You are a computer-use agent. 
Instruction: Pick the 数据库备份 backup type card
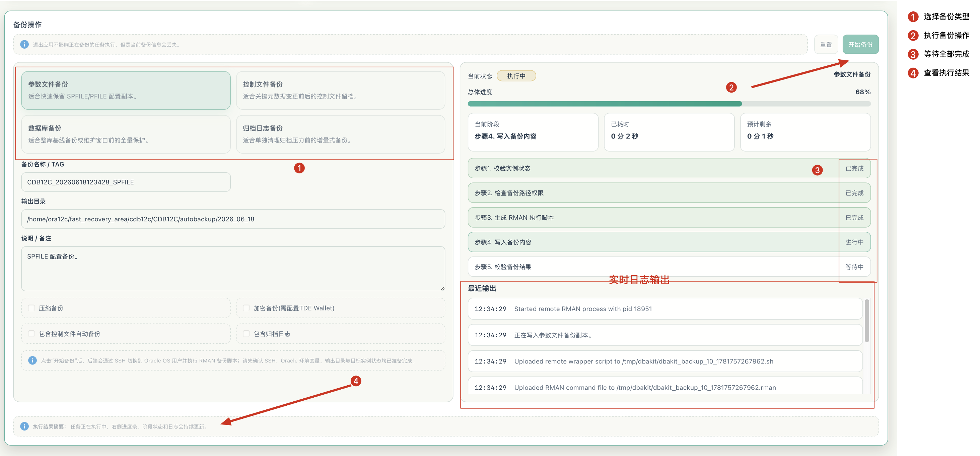[x=126, y=134]
